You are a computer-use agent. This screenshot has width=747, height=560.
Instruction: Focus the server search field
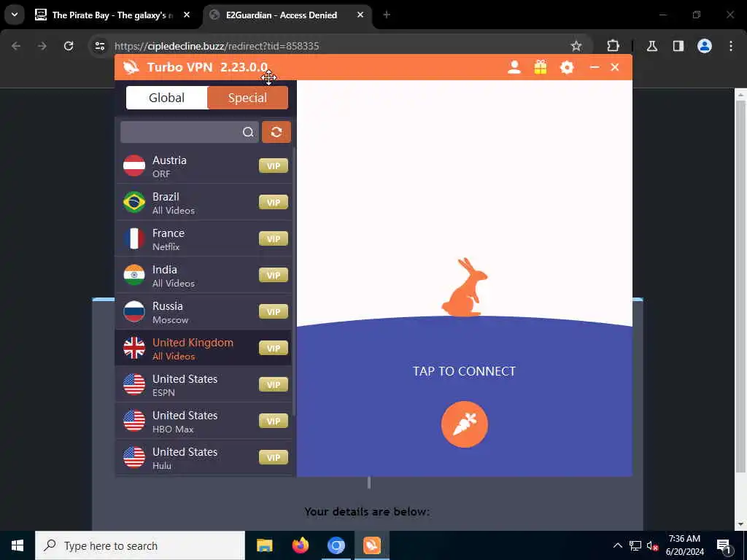click(189, 132)
